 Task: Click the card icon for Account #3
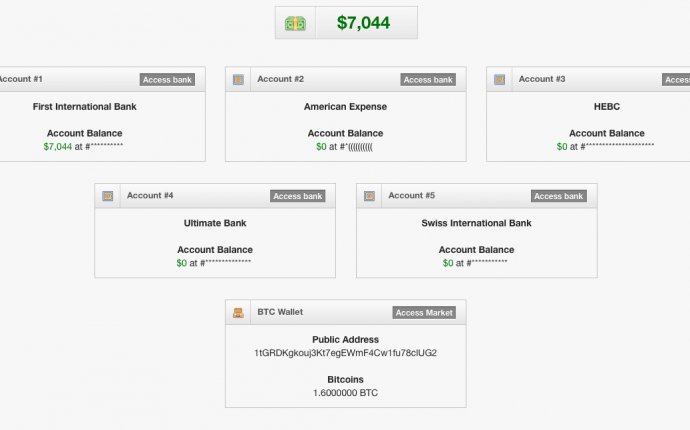(x=499, y=80)
